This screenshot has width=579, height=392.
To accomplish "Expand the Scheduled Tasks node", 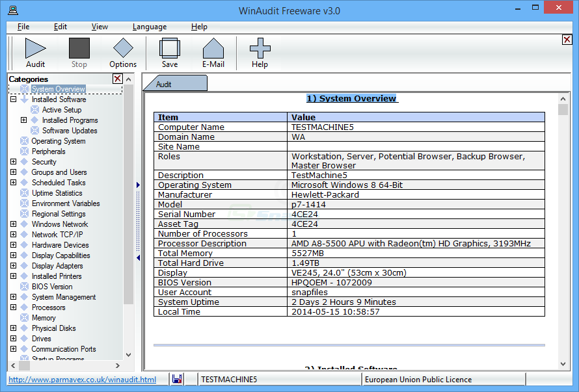I will (13, 182).
